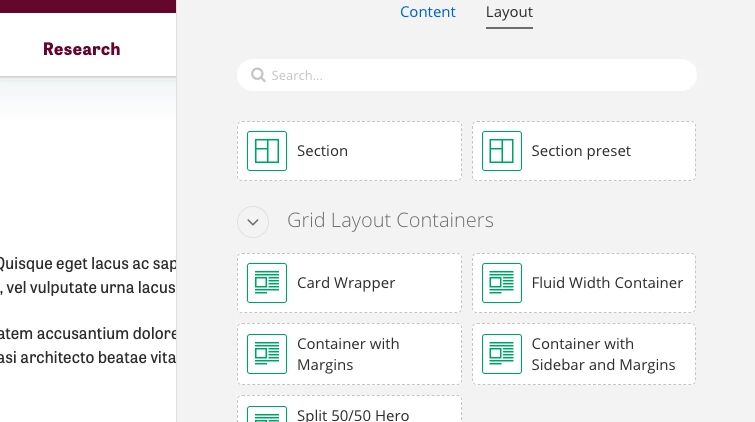This screenshot has width=755, height=422.
Task: Switch to the Content tab
Action: [x=428, y=13]
